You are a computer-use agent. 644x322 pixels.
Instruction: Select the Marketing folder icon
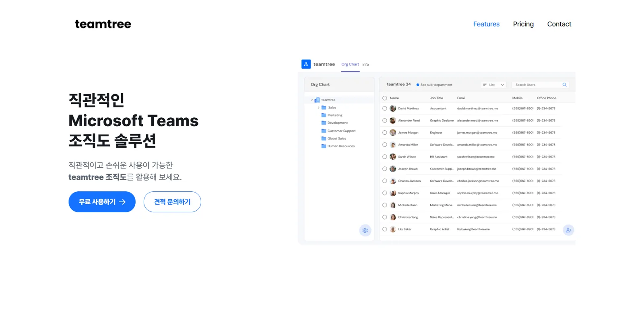(x=324, y=115)
